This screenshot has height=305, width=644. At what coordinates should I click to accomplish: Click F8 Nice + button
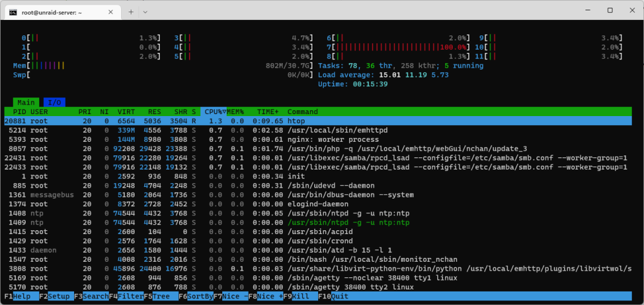[266, 297]
